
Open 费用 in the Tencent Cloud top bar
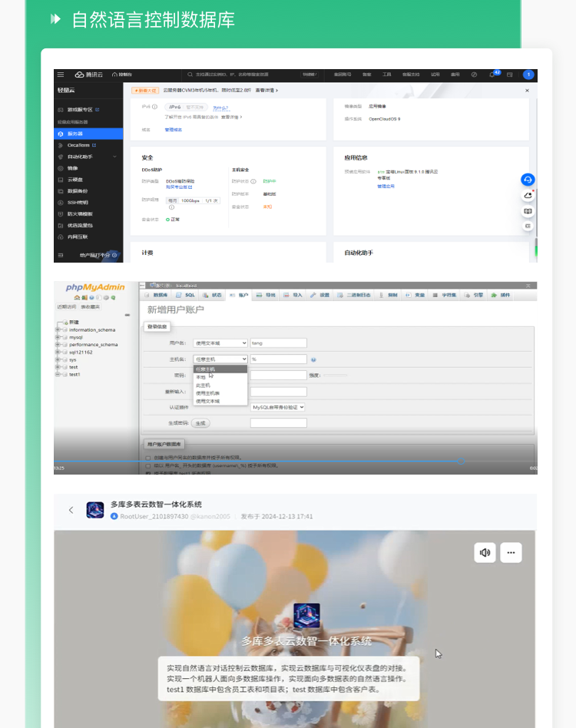(x=455, y=74)
